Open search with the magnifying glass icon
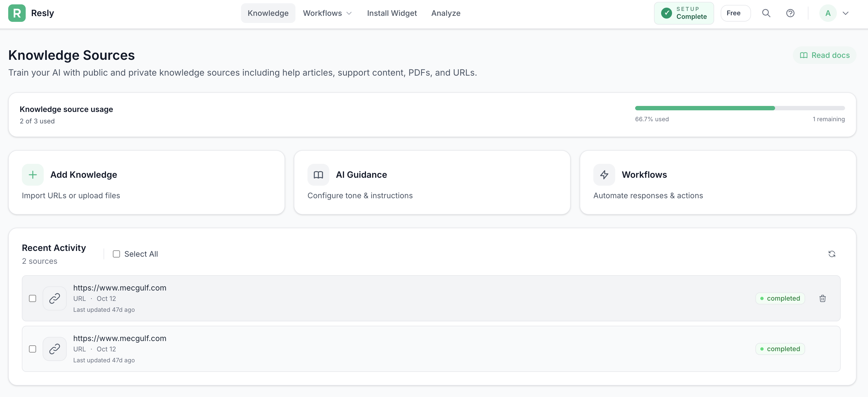Image resolution: width=868 pixels, height=397 pixels. tap(766, 13)
